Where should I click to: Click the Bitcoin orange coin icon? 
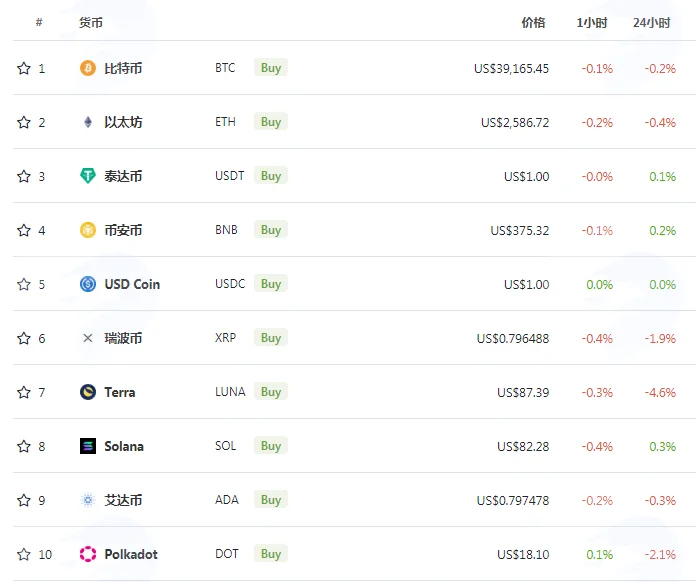[87, 68]
